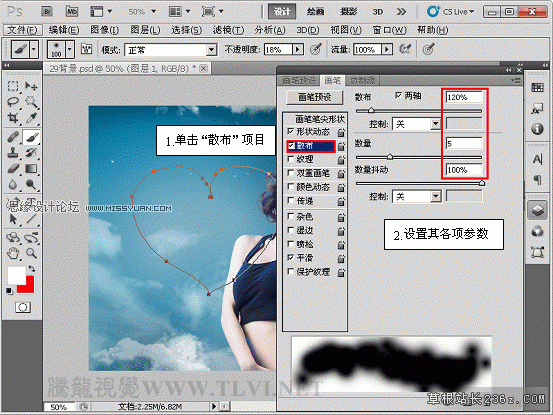
Task: Enable the 纹理 checkbox
Action: [x=291, y=159]
